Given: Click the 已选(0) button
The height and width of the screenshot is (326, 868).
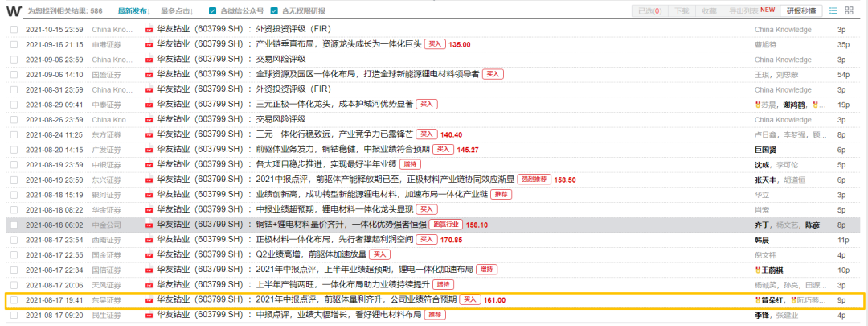Looking at the screenshot, I should point(650,10).
